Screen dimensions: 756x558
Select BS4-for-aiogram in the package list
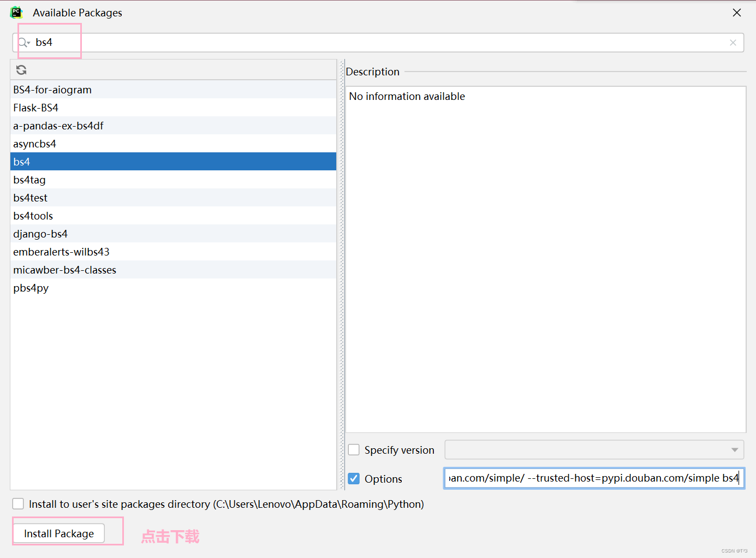[x=173, y=90]
